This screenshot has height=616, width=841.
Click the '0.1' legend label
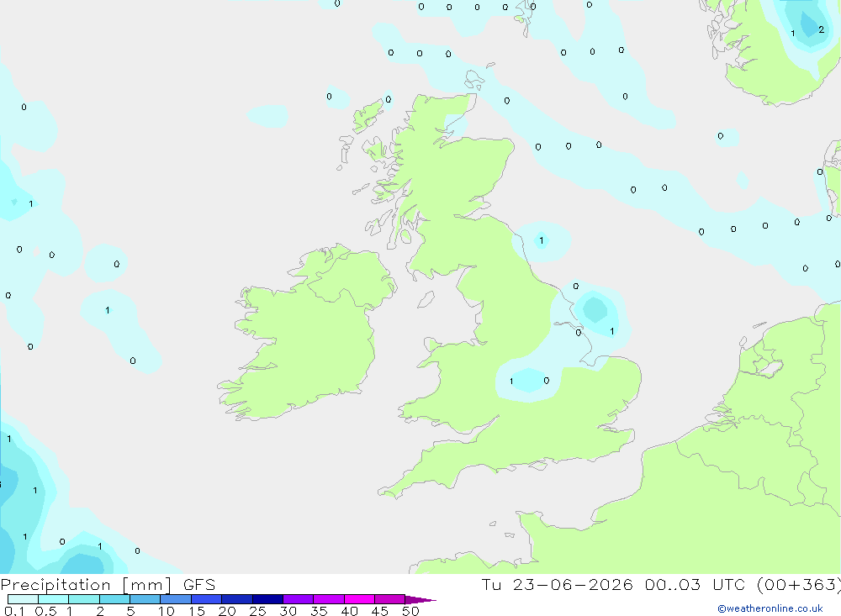14,611
